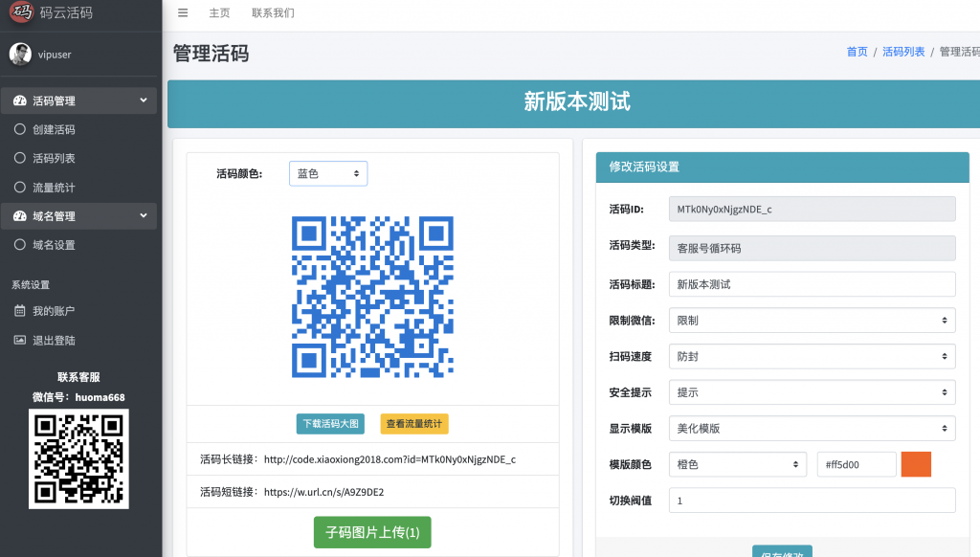Viewport: 980px width, 557px height.
Task: Open the 扫码速度 dropdown
Action: pos(812,356)
